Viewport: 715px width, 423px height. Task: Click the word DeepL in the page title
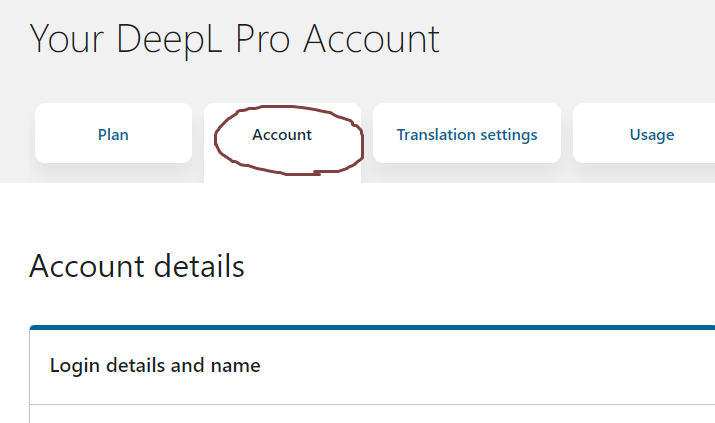(169, 40)
